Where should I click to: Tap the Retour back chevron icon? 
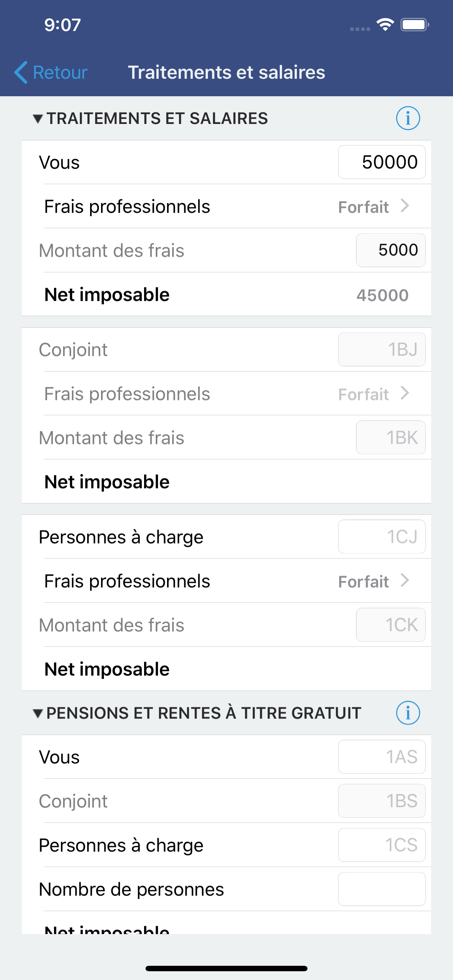pos(21,72)
